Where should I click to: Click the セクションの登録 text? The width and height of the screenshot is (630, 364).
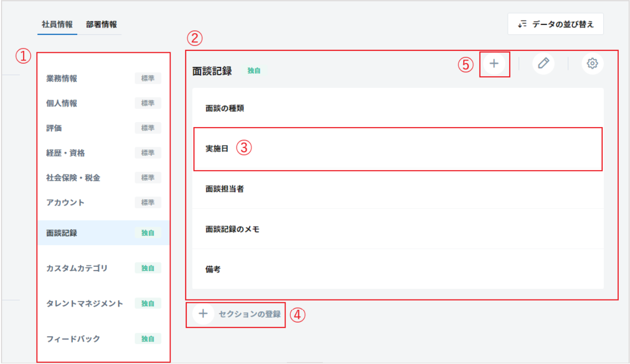coord(250,314)
